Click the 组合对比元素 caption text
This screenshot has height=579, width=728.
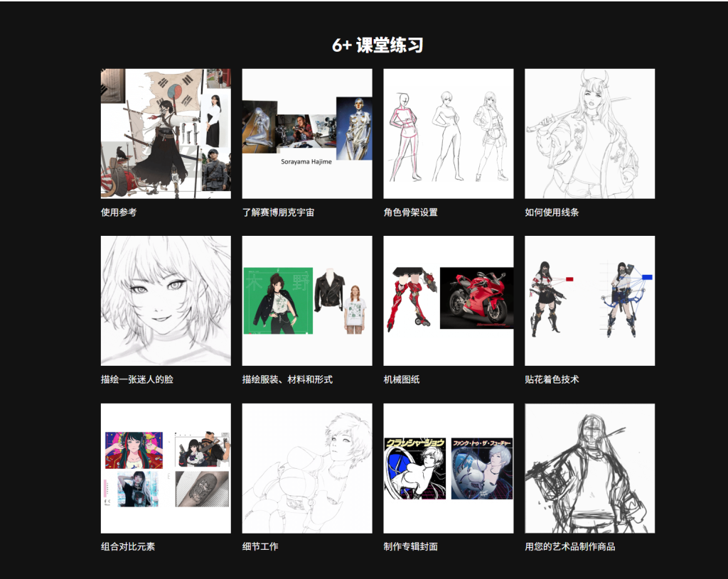128,546
